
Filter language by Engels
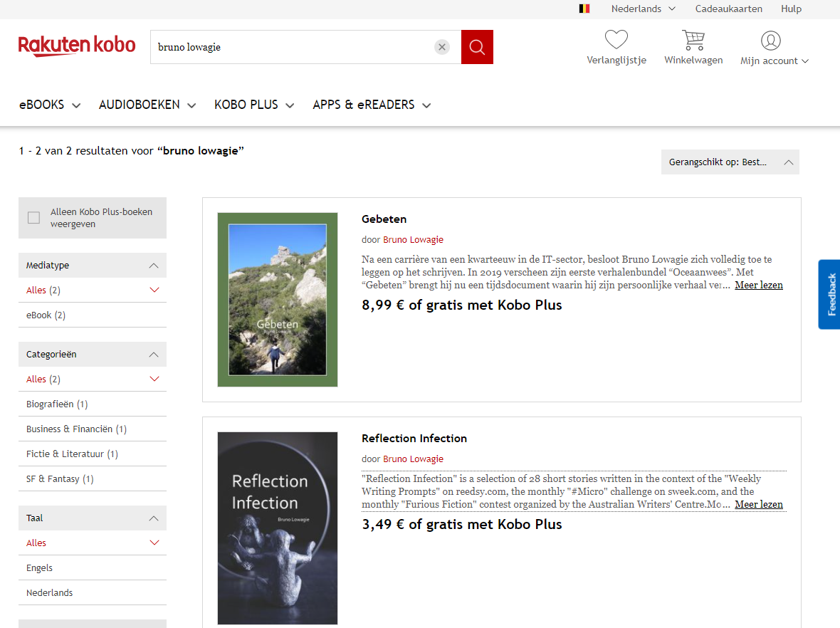(92, 567)
